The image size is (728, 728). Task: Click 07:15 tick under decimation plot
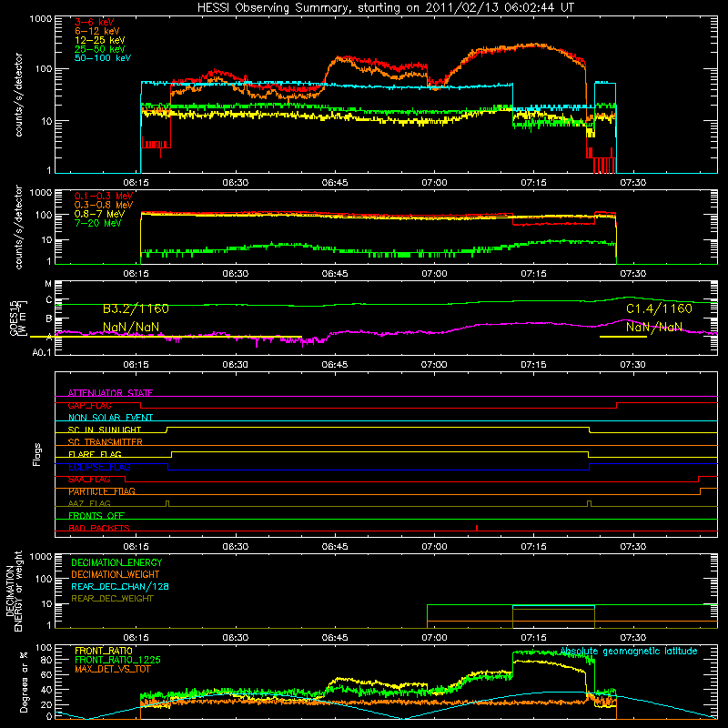tap(533, 638)
